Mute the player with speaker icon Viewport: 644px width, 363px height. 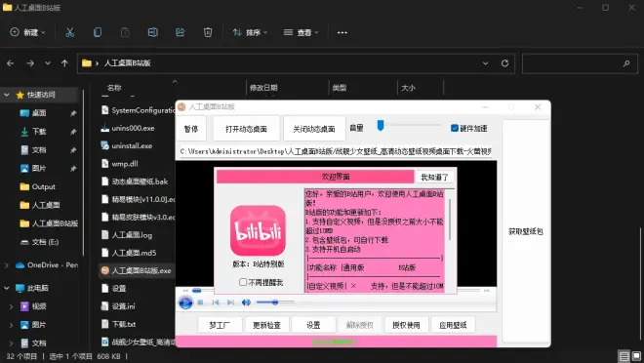click(246, 302)
